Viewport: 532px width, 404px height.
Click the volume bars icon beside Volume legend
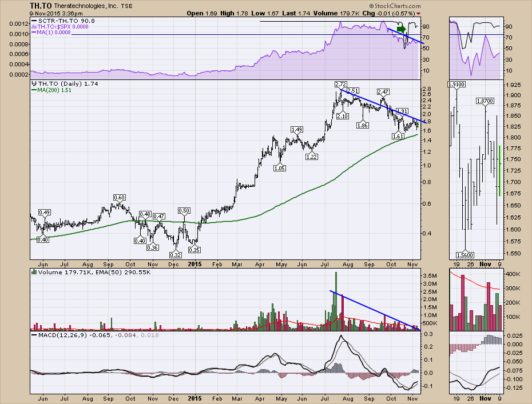pyautogui.click(x=34, y=272)
